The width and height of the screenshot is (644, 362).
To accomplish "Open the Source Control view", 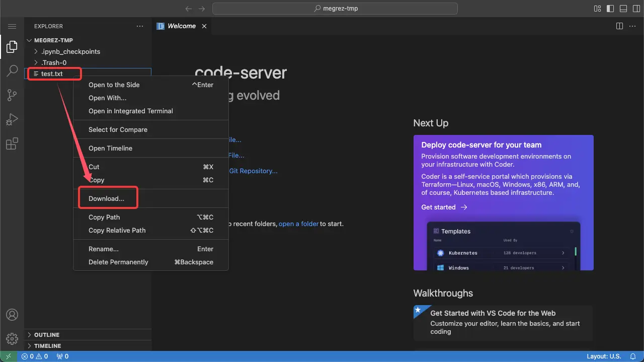I will tap(12, 95).
